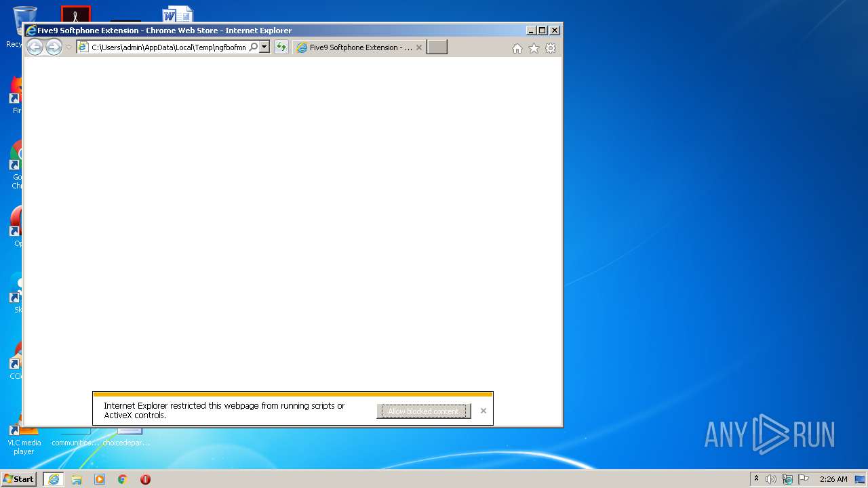This screenshot has height=488, width=868.
Task: Minimize the Internet Explorer window
Action: 531,30
